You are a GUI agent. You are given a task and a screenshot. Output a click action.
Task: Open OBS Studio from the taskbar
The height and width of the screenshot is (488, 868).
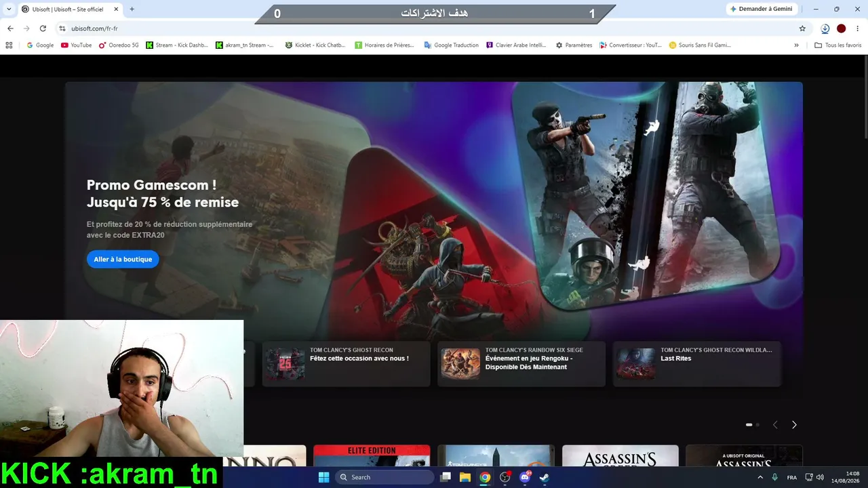pos(505,477)
